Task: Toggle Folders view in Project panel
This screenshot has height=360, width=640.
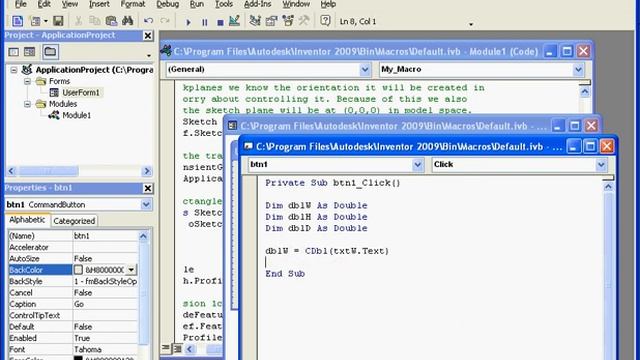Action: (x=50, y=52)
